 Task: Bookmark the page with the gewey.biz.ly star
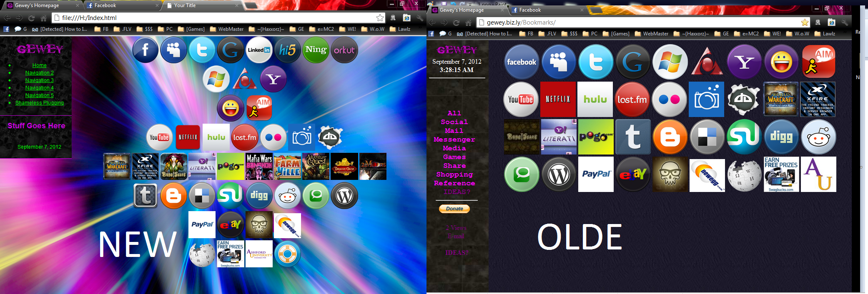[805, 22]
